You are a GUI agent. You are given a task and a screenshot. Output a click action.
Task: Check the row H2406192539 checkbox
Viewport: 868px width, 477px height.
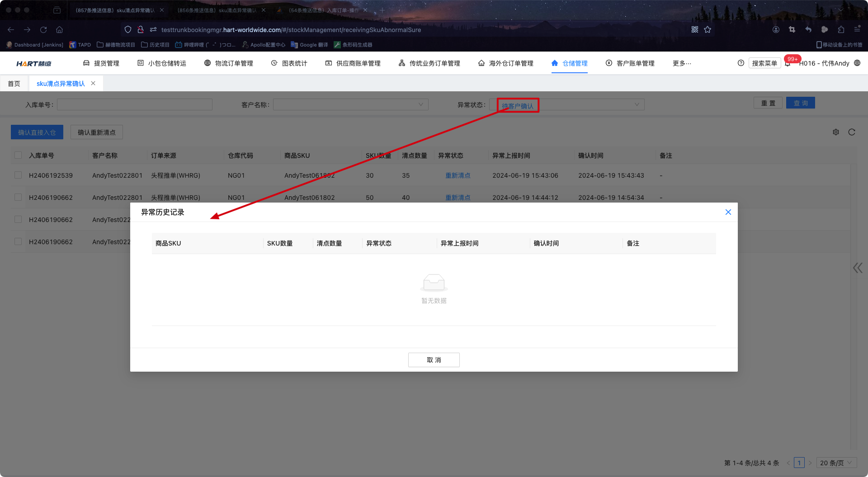click(x=18, y=175)
